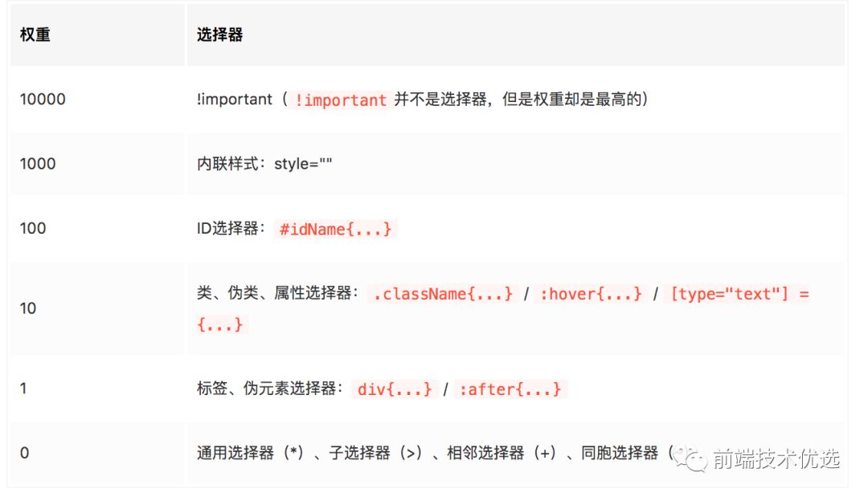Select the ID选择器 label text
868x497 pixels.
[x=230, y=229]
